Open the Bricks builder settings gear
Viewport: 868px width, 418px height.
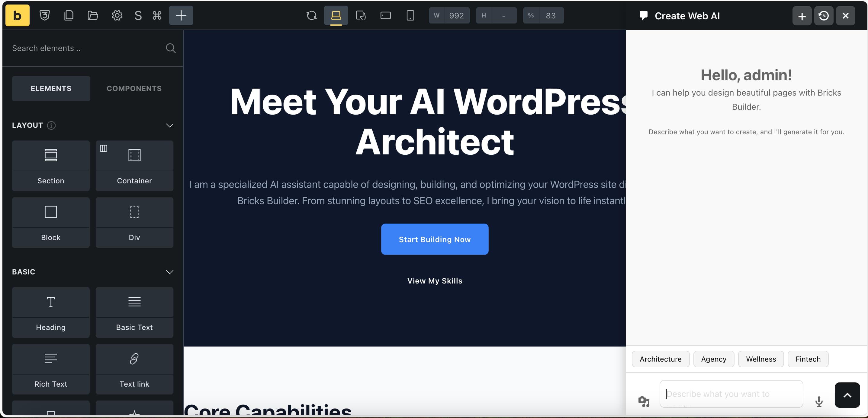(117, 15)
